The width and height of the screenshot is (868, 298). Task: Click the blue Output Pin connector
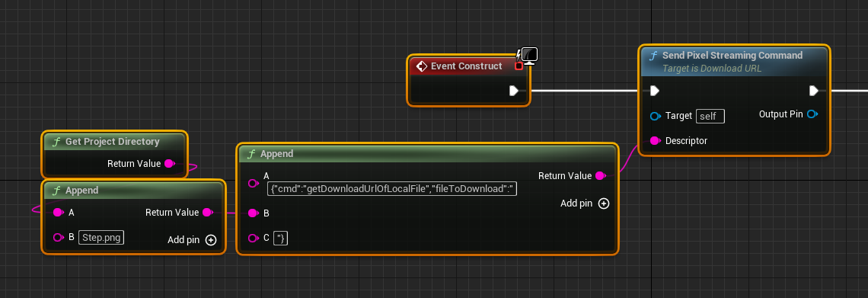pos(812,114)
